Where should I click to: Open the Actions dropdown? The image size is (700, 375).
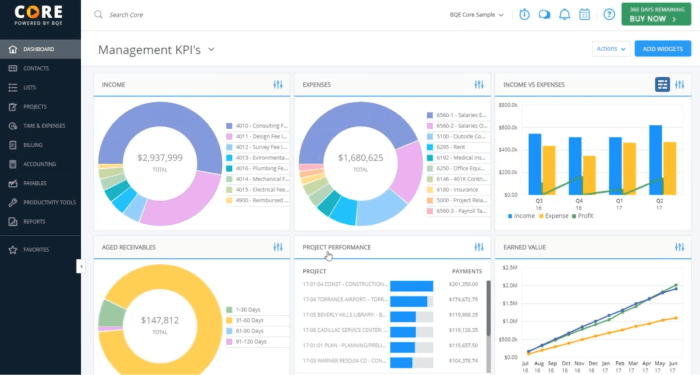coord(611,49)
